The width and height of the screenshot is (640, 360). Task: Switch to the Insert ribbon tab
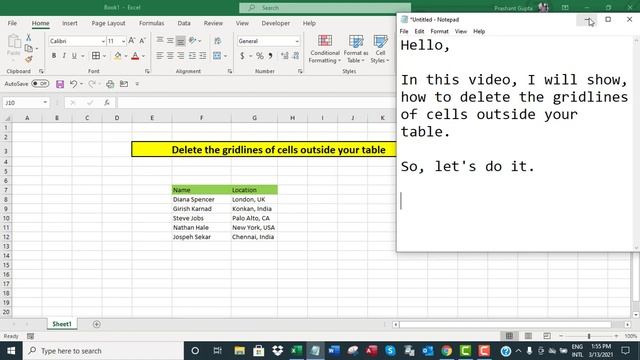tap(70, 23)
